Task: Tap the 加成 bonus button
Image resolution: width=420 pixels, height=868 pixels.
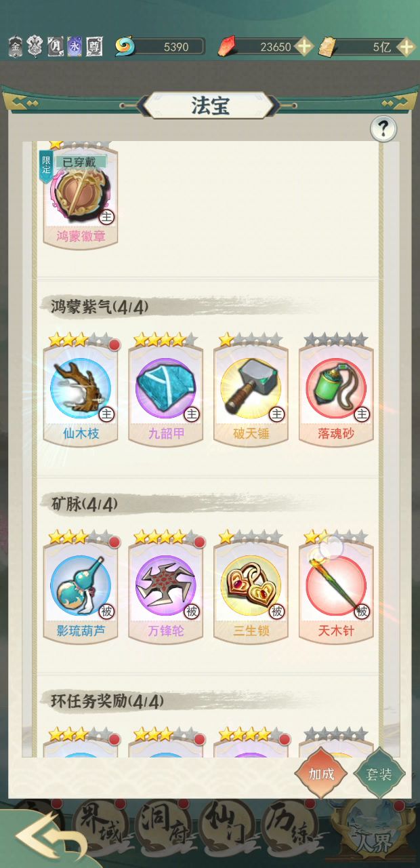Action: 322,774
